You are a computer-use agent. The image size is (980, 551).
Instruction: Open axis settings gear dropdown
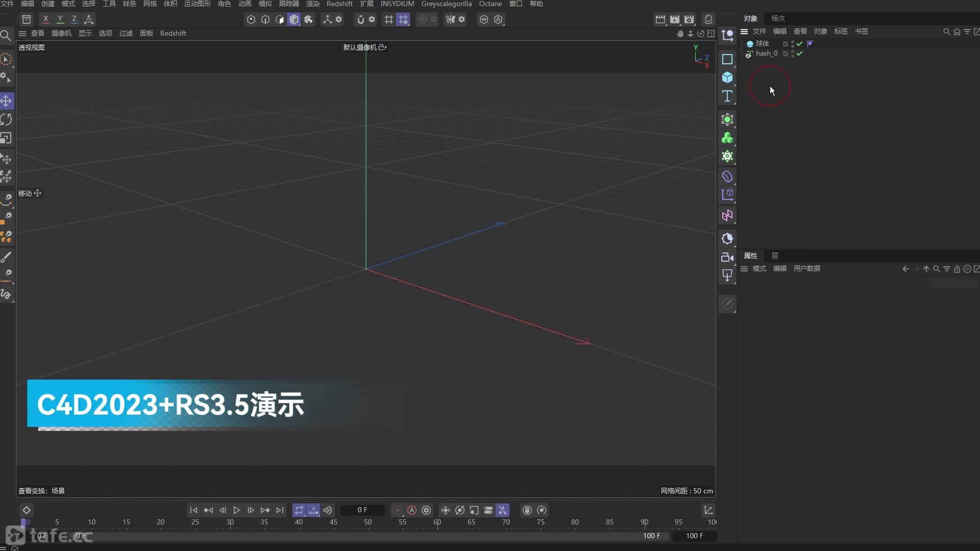pyautogui.click(x=339, y=19)
